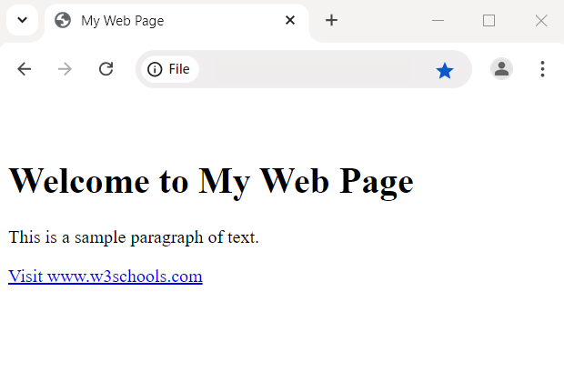
Task: Open the three-dot Chrome menu
Action: pyautogui.click(x=542, y=69)
